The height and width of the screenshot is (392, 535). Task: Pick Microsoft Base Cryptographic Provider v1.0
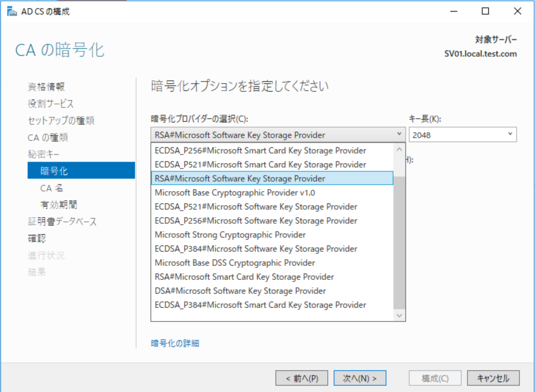tap(272, 193)
